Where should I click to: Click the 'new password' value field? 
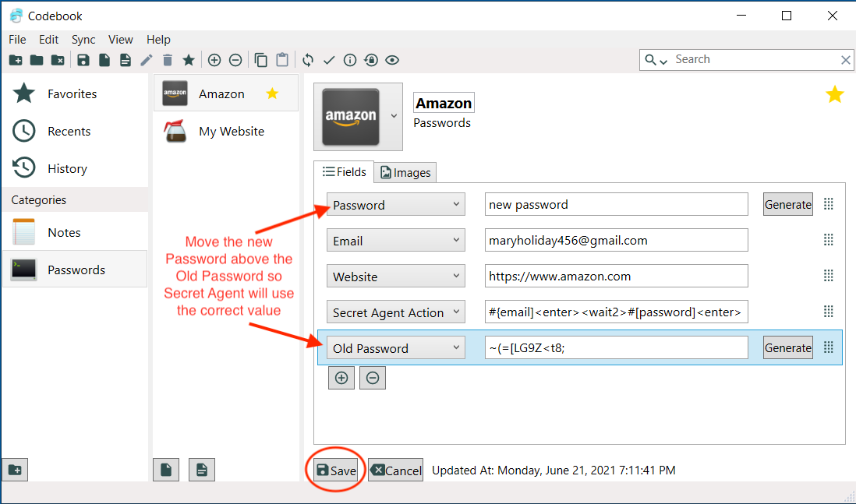point(617,204)
